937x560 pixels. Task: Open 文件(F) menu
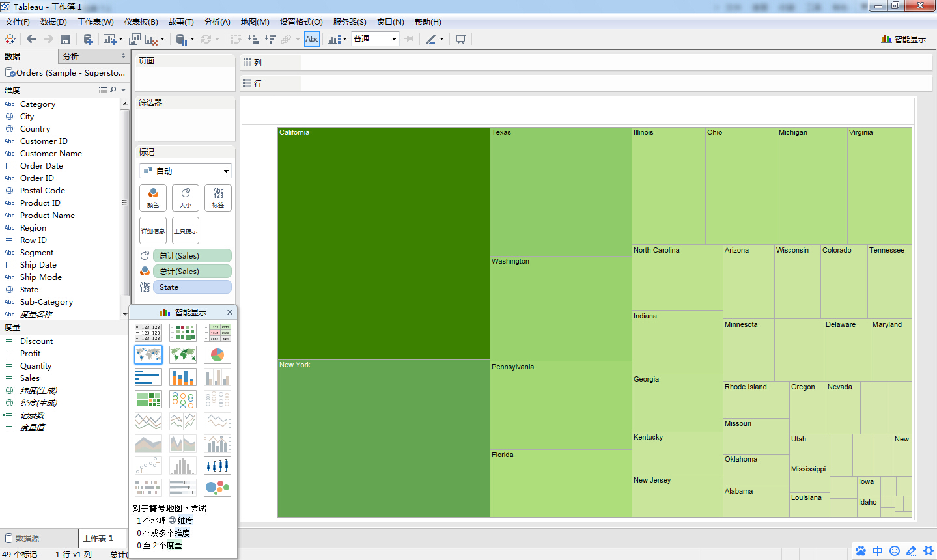18,22
